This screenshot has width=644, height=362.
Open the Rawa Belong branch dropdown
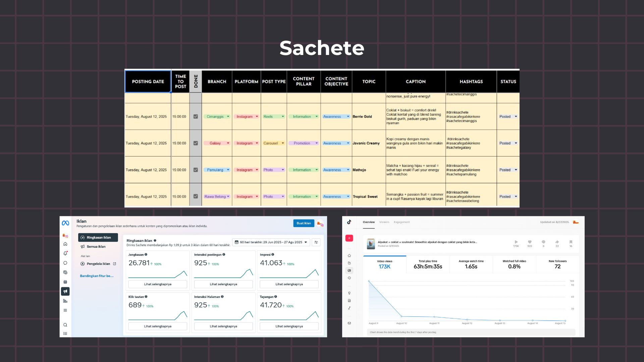click(217, 196)
